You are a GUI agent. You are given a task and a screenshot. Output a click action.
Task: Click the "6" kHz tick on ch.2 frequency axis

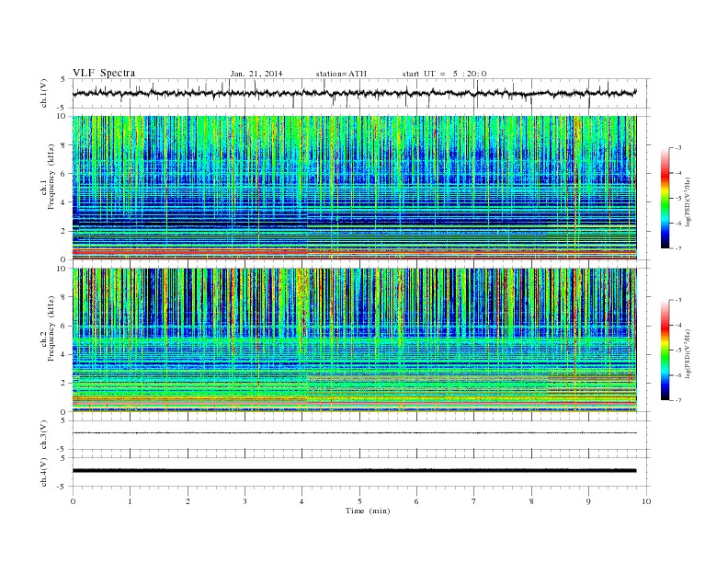(x=63, y=326)
